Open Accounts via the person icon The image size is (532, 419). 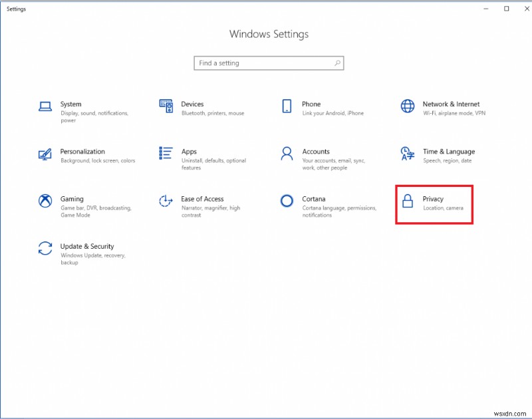click(287, 154)
